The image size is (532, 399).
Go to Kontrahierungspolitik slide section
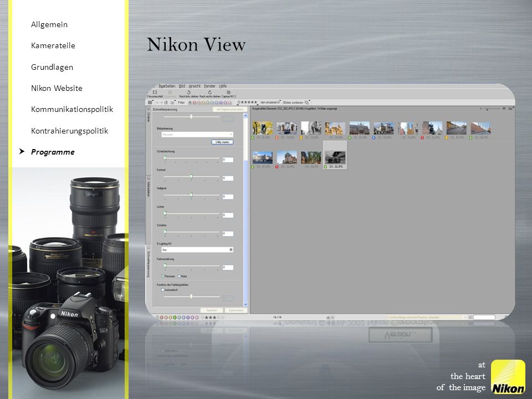click(70, 131)
